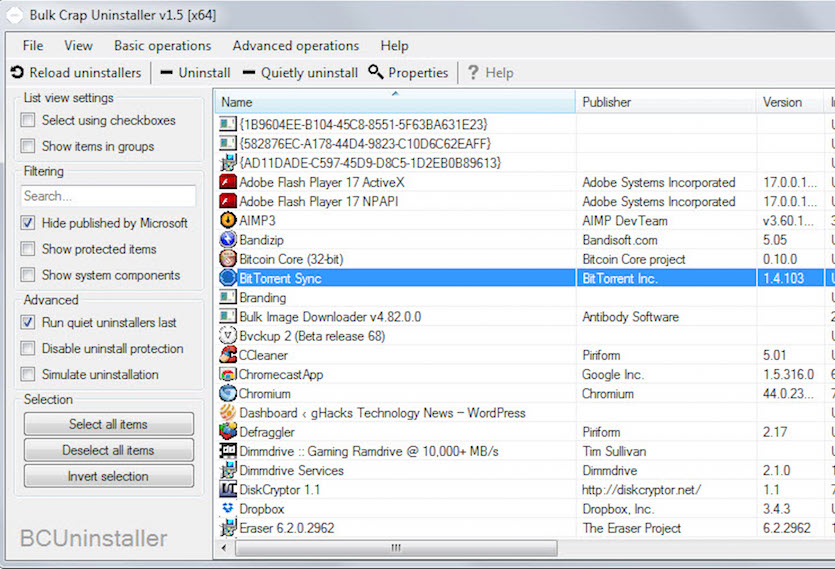This screenshot has height=569, width=835.
Task: Click the Uninstall toolbar button
Action: pos(195,72)
